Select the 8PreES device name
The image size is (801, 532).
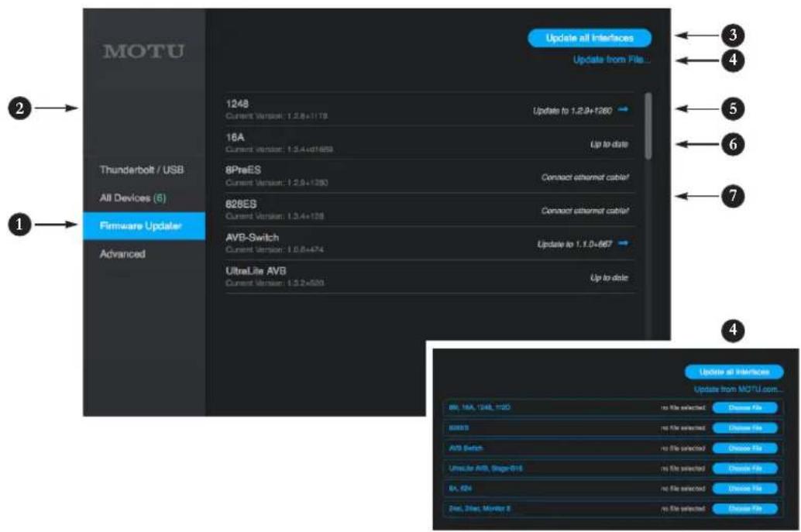pos(243,170)
